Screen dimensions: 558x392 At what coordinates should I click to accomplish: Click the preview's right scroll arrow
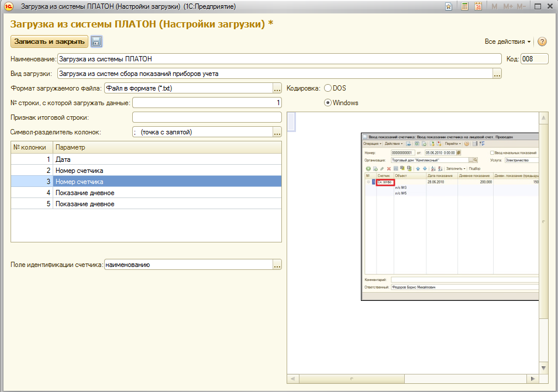click(x=533, y=379)
